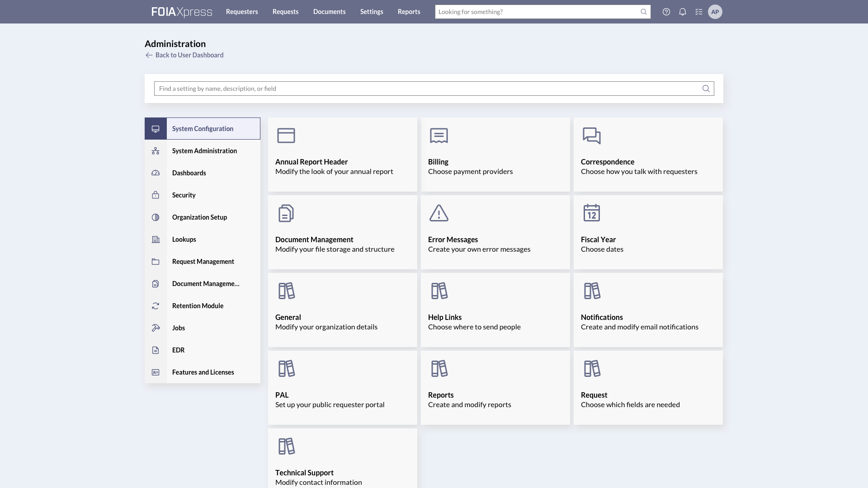Select the Request Management folder icon
Screen dimensions: 868x488
pos(156,261)
